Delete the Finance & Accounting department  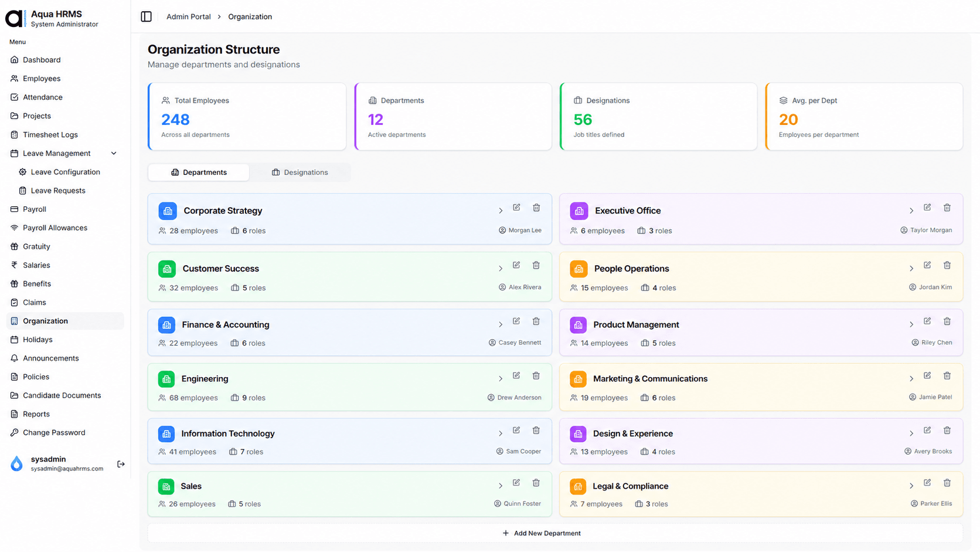tap(536, 321)
